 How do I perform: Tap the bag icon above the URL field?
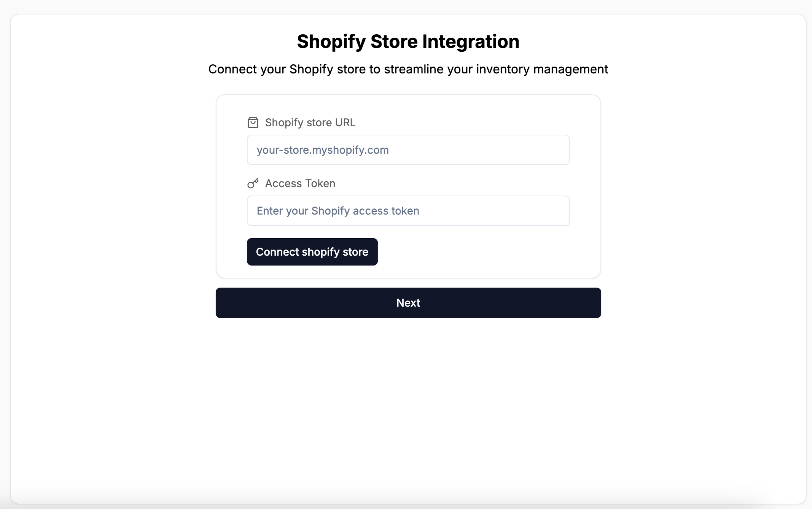253,122
